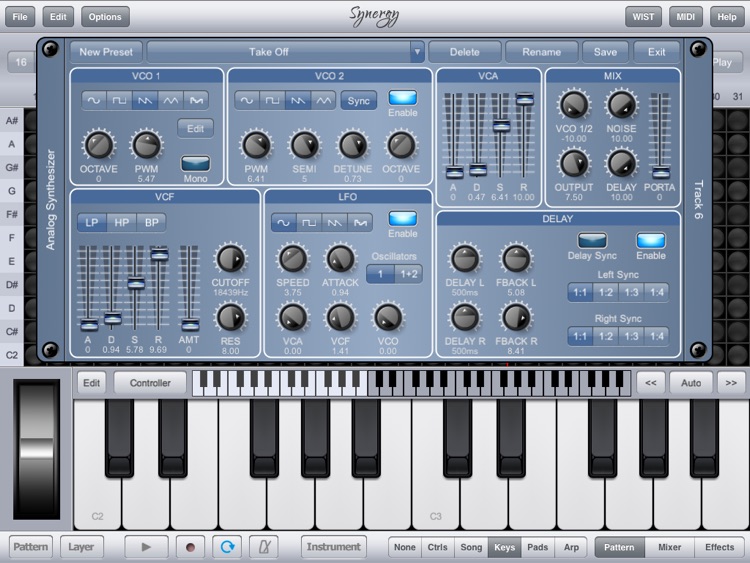750x563 pixels.
Task: Select VCO 2 square waveform icon
Action: 272,100
